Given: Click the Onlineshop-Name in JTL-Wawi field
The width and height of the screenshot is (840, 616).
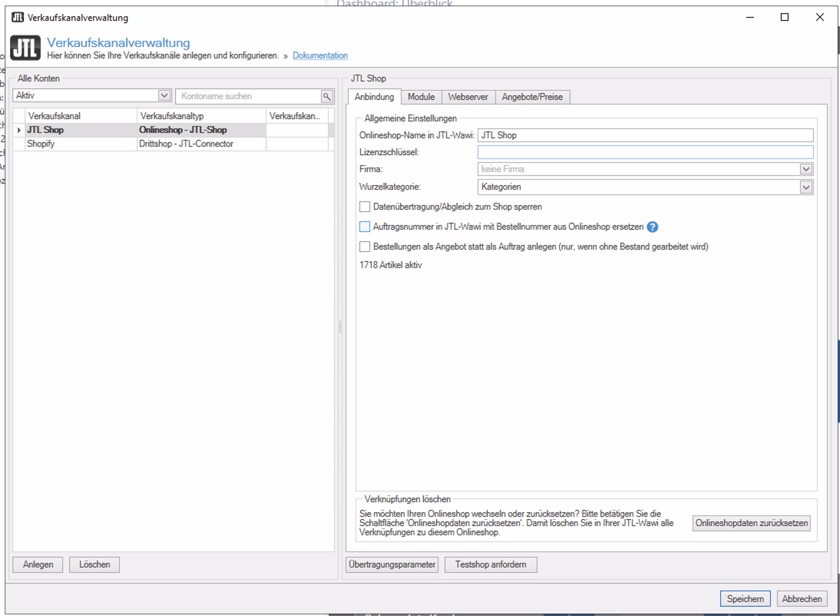Looking at the screenshot, I should [645, 135].
